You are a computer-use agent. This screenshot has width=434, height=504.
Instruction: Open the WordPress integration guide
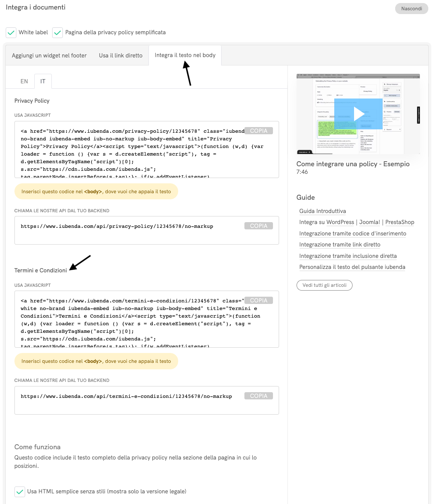[340, 222]
